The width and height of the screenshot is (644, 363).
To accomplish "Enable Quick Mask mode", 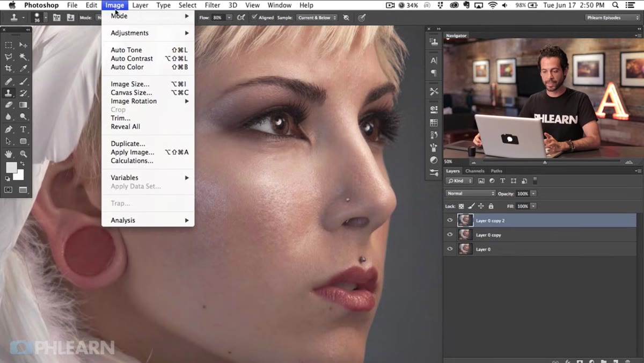I will [9, 190].
